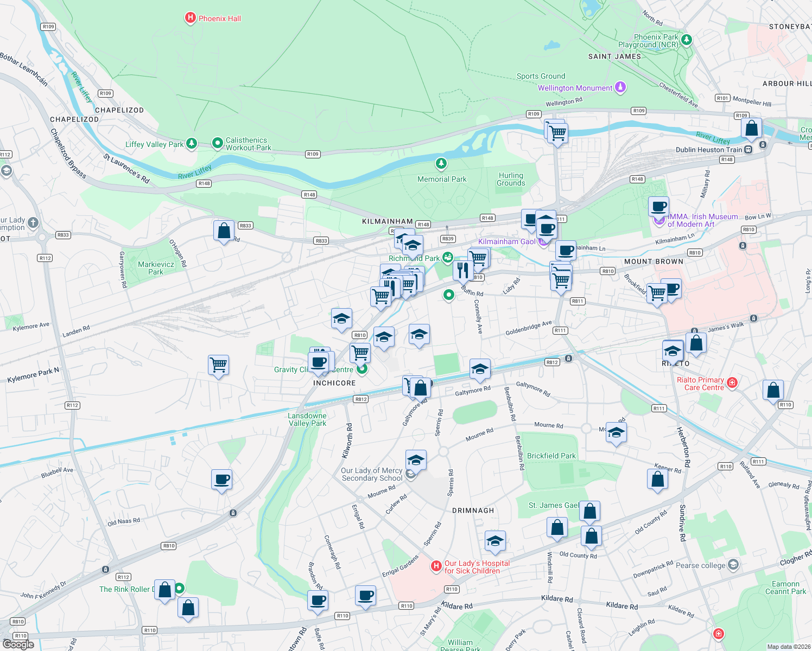Open coffee cup pin on Kilmainham Ln
This screenshot has width=812, height=651.
point(566,252)
